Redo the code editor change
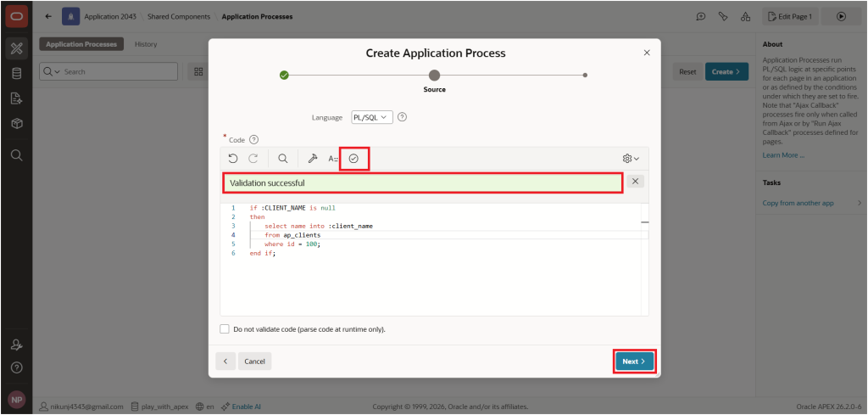The width and height of the screenshot is (868, 415). 253,159
